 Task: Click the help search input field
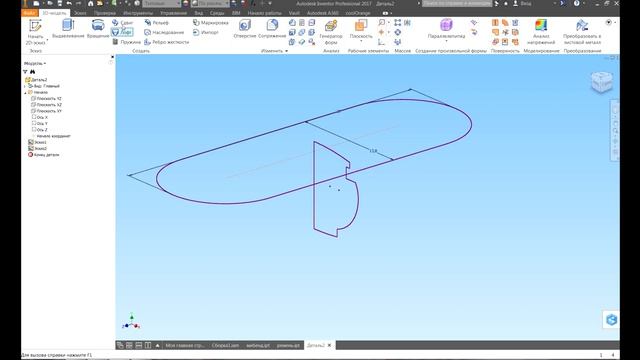[457, 3]
